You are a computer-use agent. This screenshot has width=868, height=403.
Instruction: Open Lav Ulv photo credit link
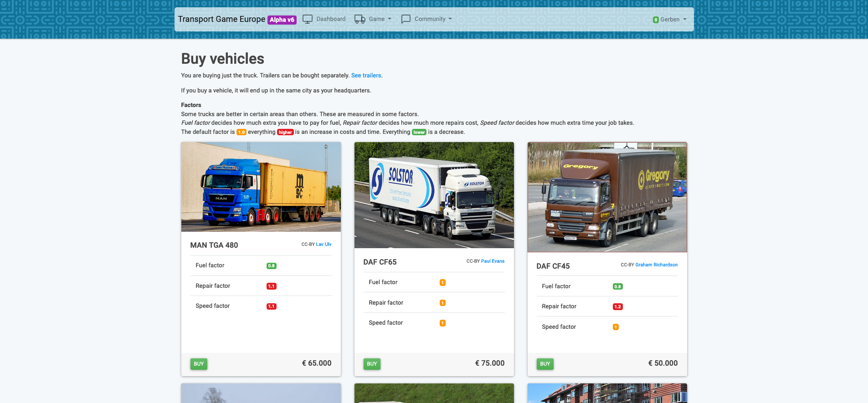coord(324,245)
